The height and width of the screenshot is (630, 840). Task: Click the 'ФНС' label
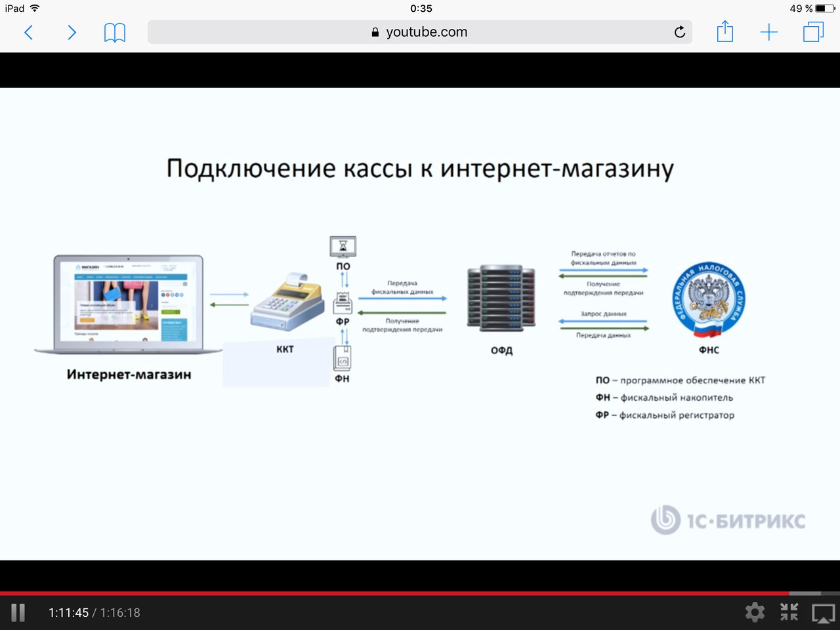click(709, 350)
